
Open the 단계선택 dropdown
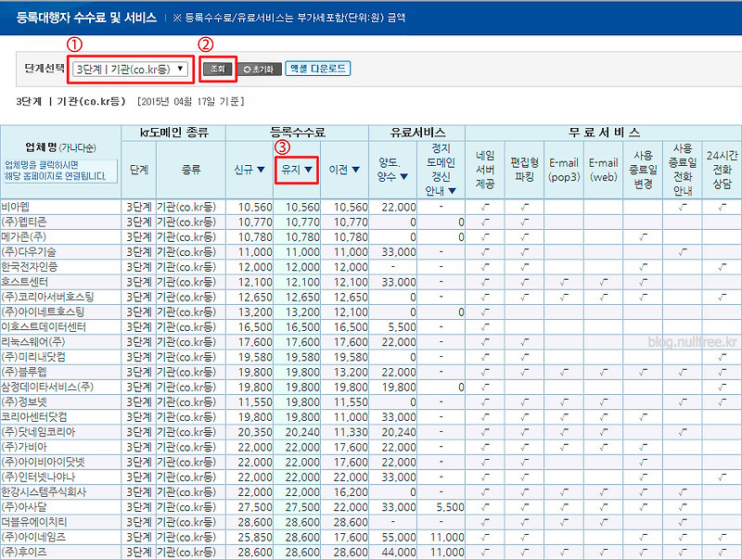(x=130, y=69)
